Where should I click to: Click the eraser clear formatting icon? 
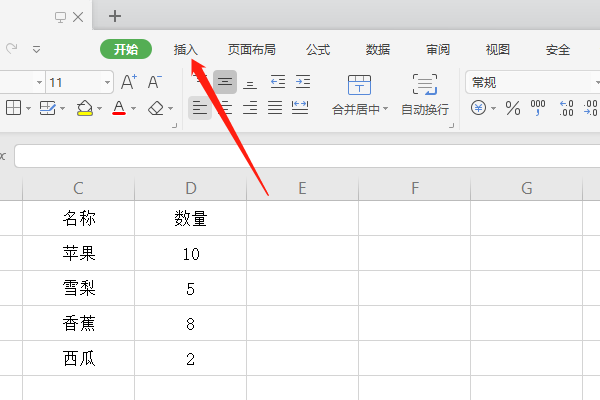tap(156, 108)
